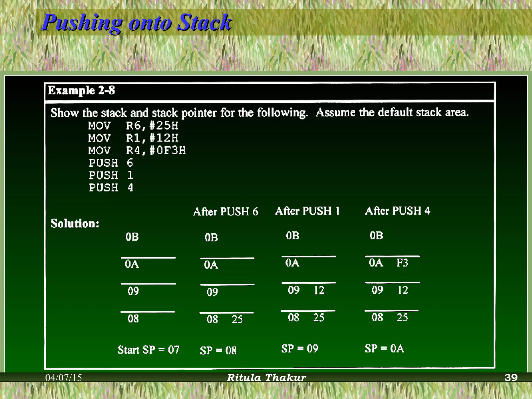532x399 pixels.
Task: Click the 'After PUSH 6' column header
Action: point(225,211)
